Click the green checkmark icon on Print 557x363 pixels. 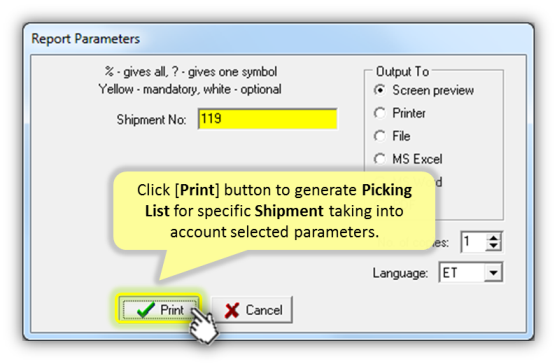146,310
